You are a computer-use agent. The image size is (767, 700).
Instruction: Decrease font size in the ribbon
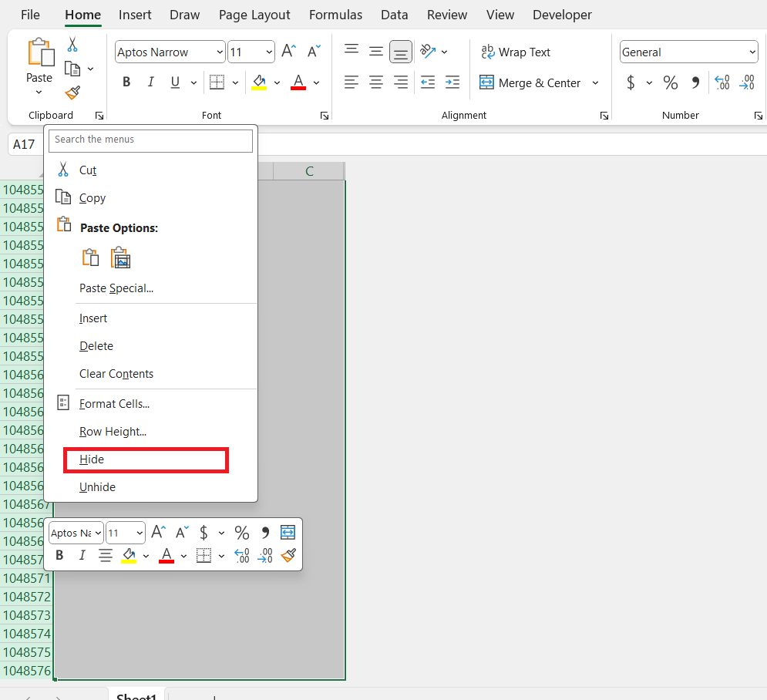(314, 52)
